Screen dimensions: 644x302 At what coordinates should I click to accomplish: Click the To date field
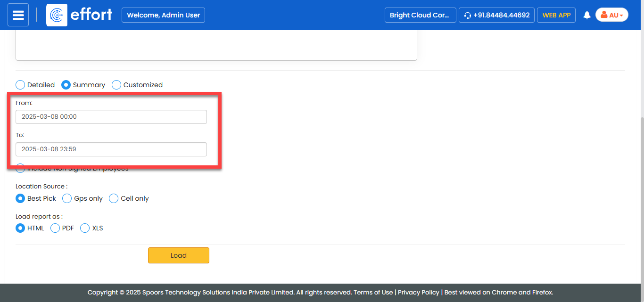click(111, 149)
